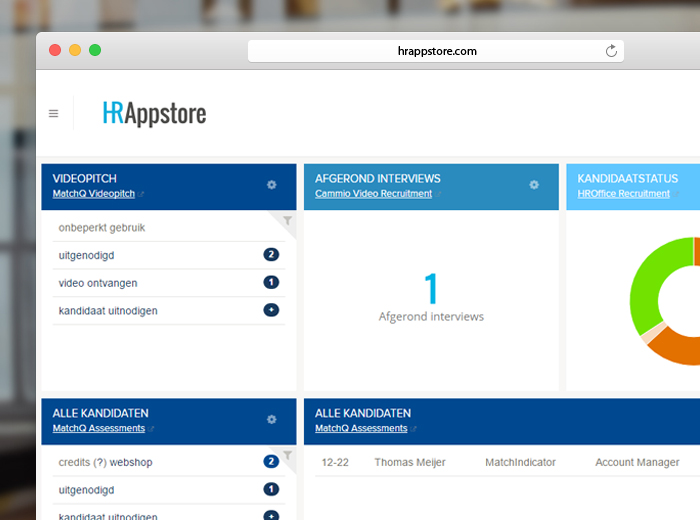
Task: Click the hrappstore.com address bar
Action: [436, 51]
